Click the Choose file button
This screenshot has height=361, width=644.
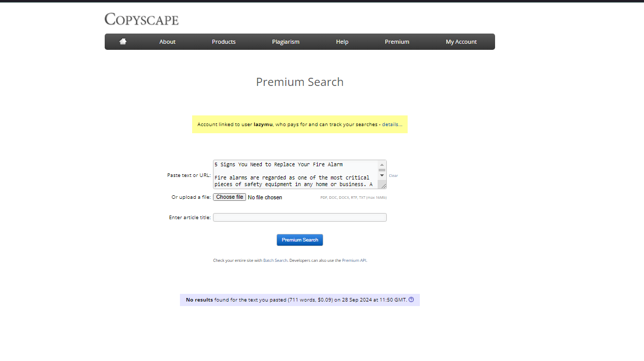click(x=229, y=197)
